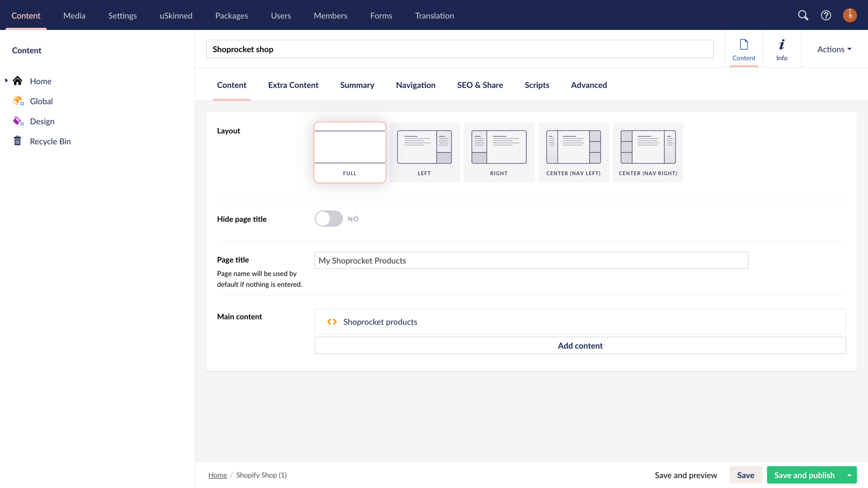Edit the My Shoprocket Products title field
The height and width of the screenshot is (488, 868).
tap(531, 260)
